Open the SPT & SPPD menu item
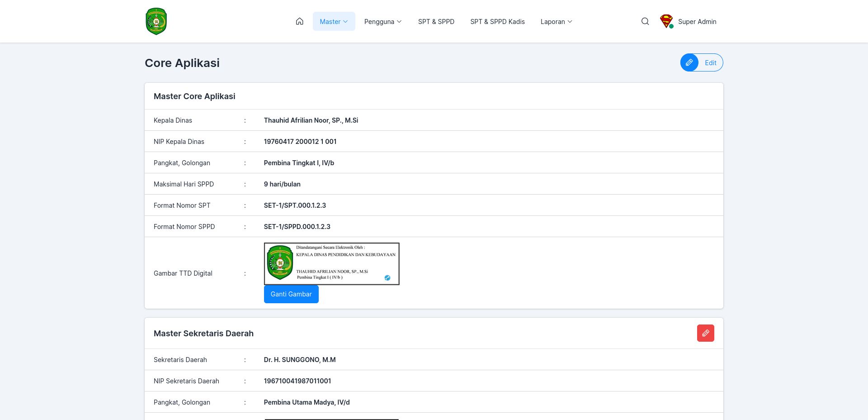This screenshot has height=420, width=868. pyautogui.click(x=436, y=21)
